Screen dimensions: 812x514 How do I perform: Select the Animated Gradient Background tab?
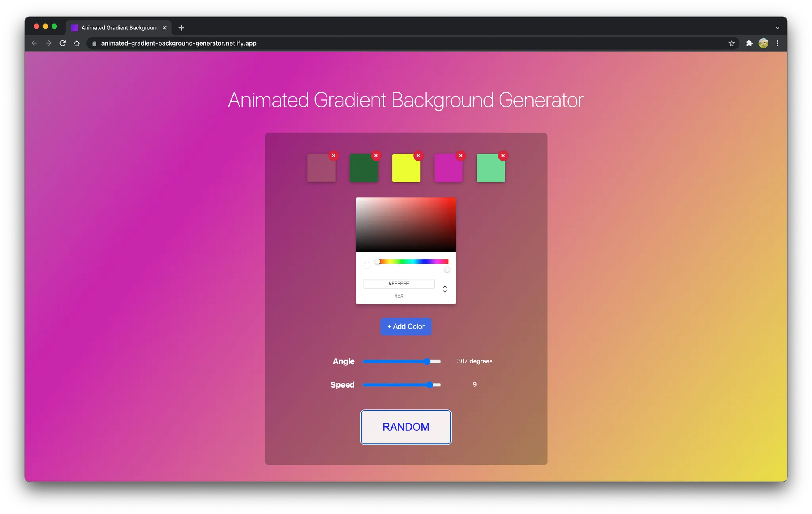(x=119, y=28)
